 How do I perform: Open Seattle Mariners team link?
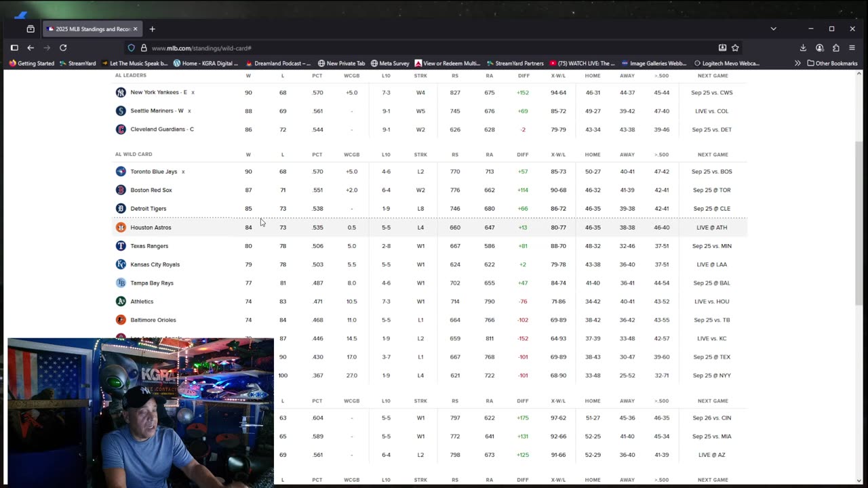coord(157,110)
